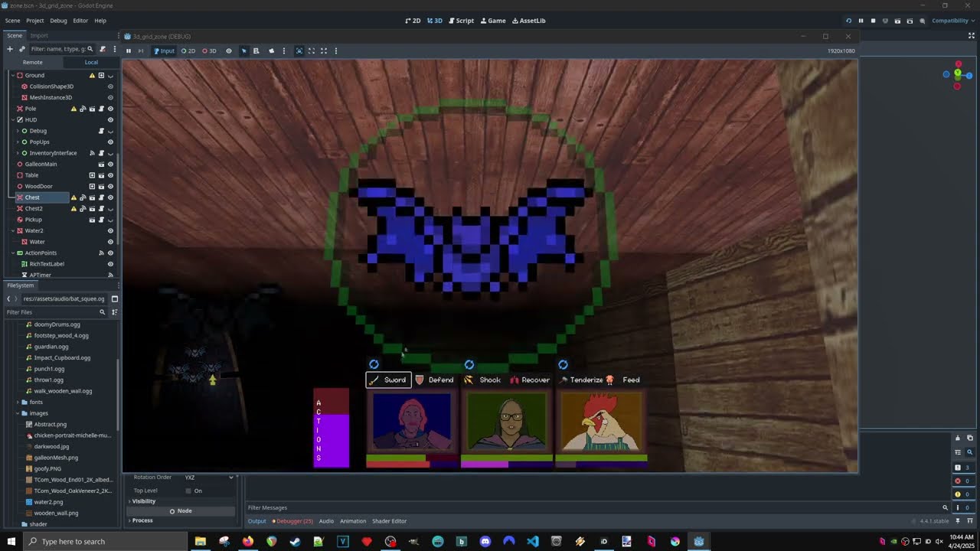Click the Steam icon in the taskbar
The width and height of the screenshot is (980, 551).
295,541
